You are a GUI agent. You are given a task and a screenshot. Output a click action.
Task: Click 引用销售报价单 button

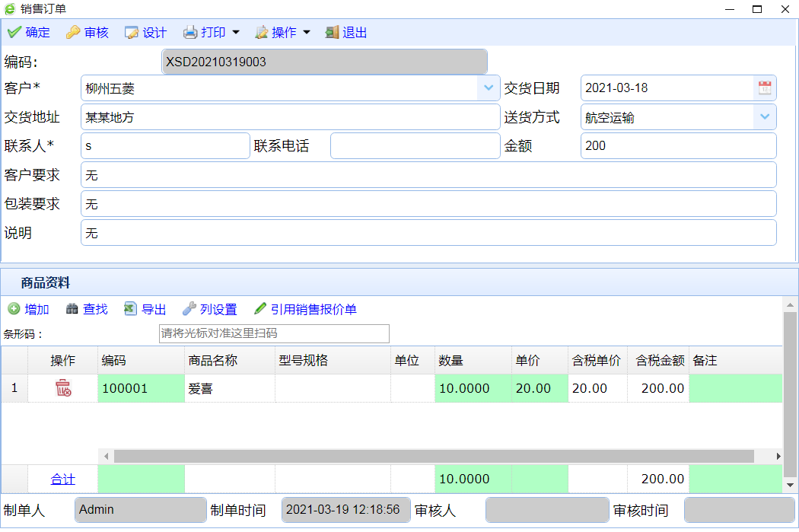[x=305, y=309]
